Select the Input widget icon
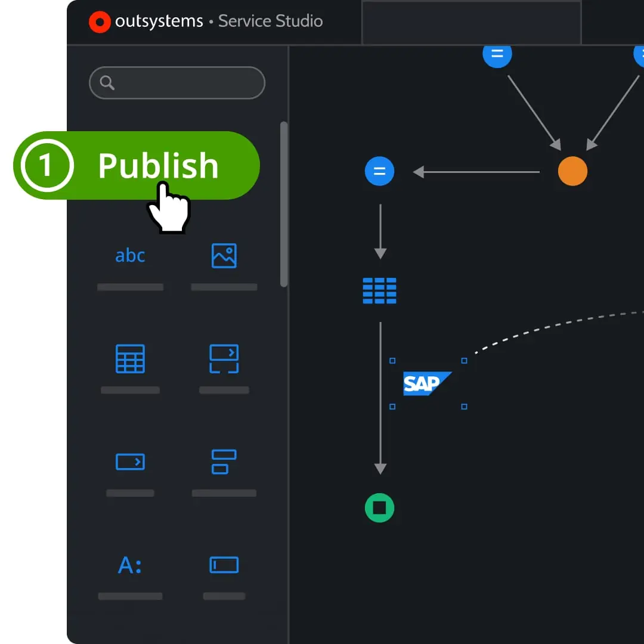The image size is (644, 644). (224, 565)
